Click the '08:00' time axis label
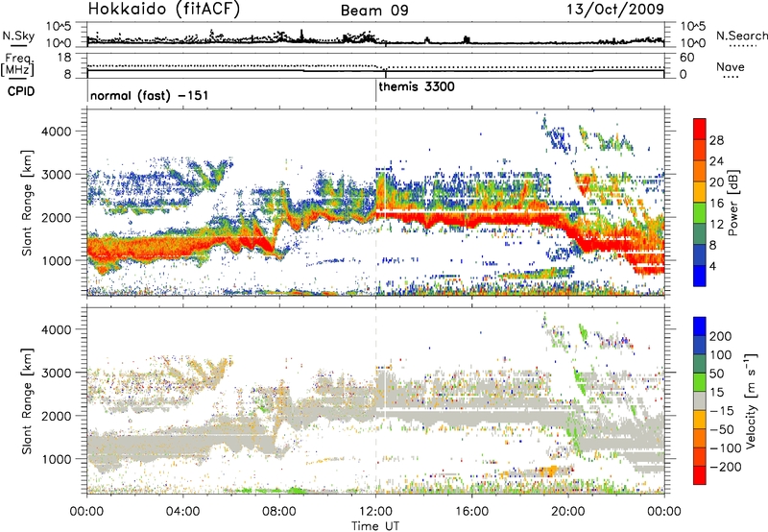Viewport: 768px width, 532px height. [x=279, y=512]
